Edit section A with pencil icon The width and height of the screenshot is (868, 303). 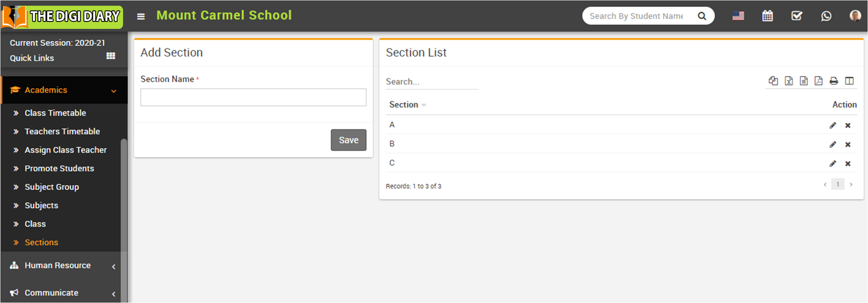click(833, 125)
